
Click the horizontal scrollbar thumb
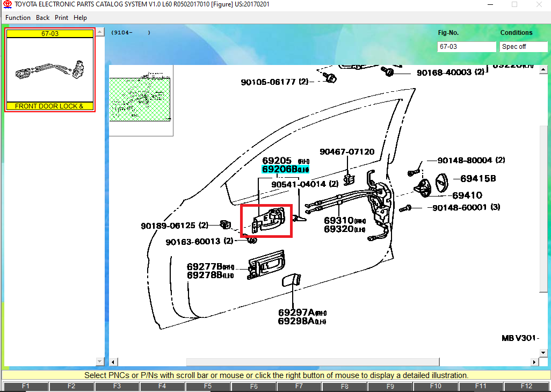tap(313, 362)
